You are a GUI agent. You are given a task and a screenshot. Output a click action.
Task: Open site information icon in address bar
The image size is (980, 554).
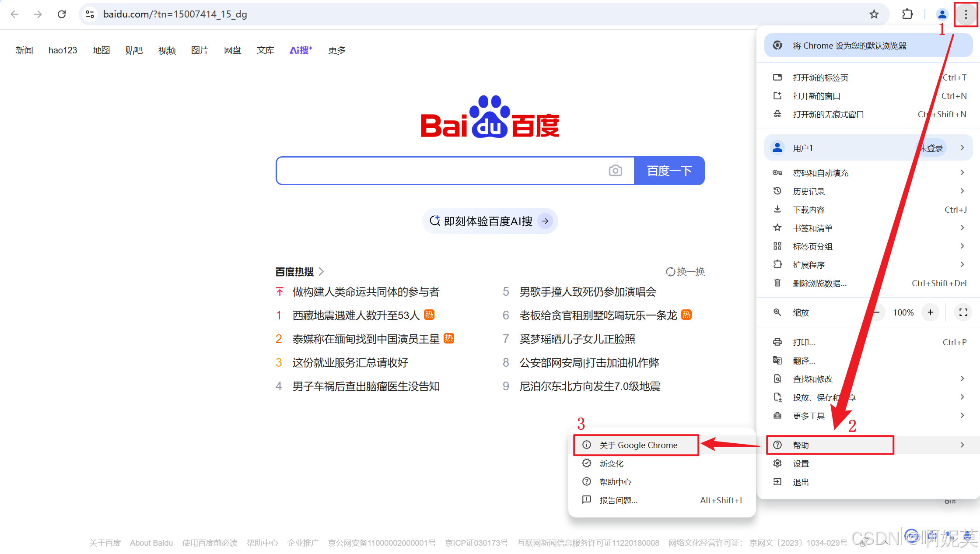(x=90, y=14)
